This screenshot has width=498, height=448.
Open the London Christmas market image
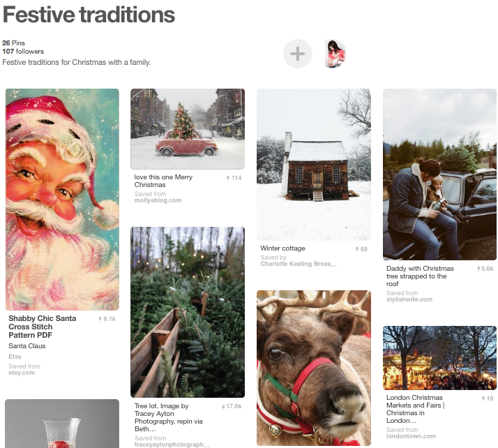439,358
